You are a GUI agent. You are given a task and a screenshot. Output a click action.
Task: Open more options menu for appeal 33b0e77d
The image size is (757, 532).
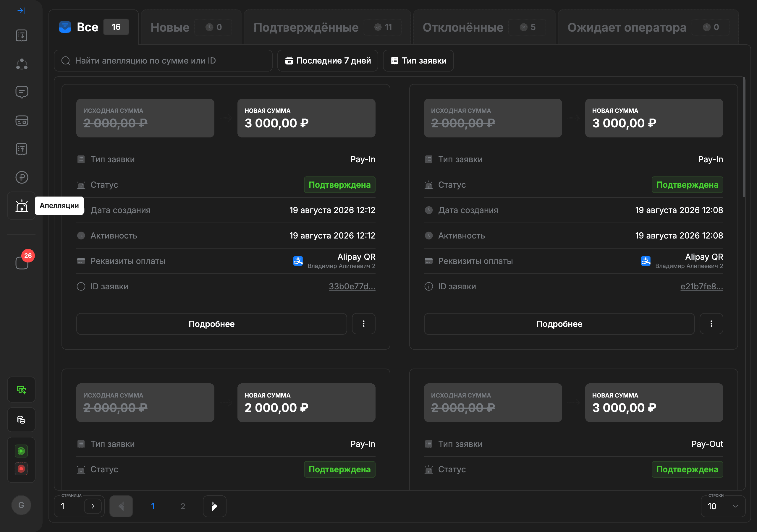pyautogui.click(x=364, y=324)
